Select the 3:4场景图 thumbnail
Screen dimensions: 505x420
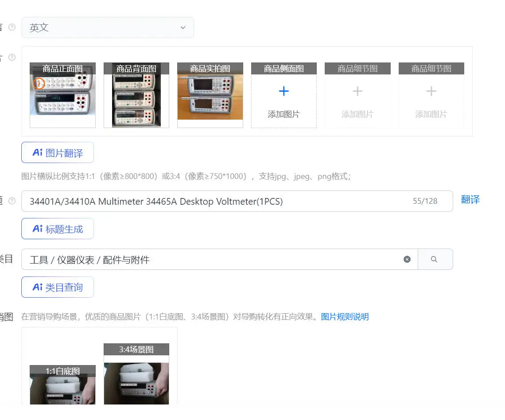coord(136,374)
